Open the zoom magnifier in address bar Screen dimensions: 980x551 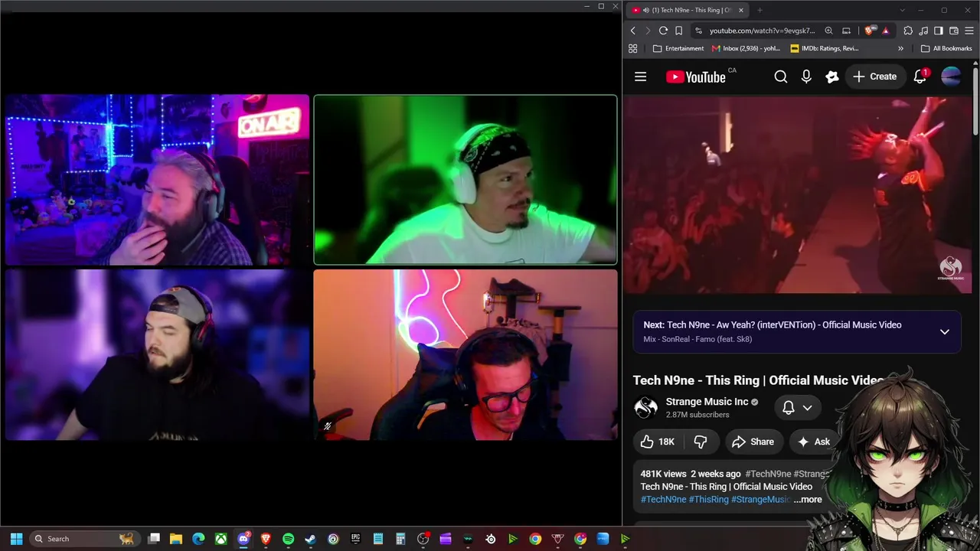(x=828, y=31)
